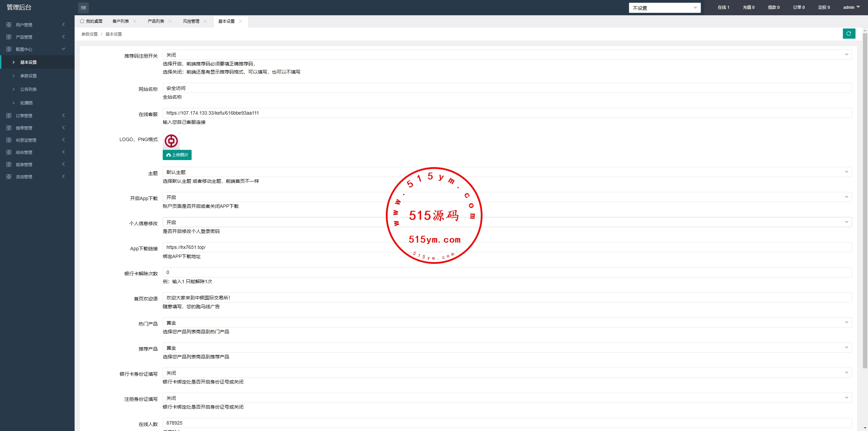
Task: Click the home icon on 我的桌面 tab
Action: [x=82, y=21]
